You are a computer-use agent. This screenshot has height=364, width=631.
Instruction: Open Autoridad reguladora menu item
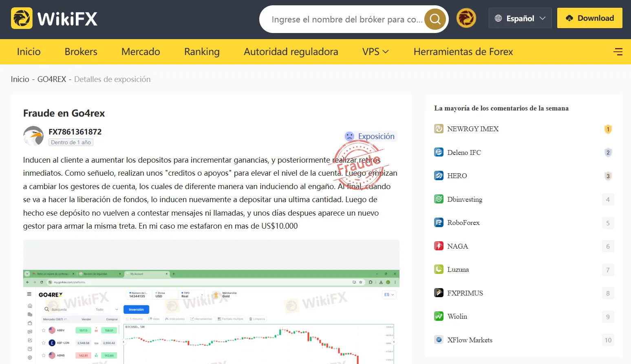(x=291, y=52)
